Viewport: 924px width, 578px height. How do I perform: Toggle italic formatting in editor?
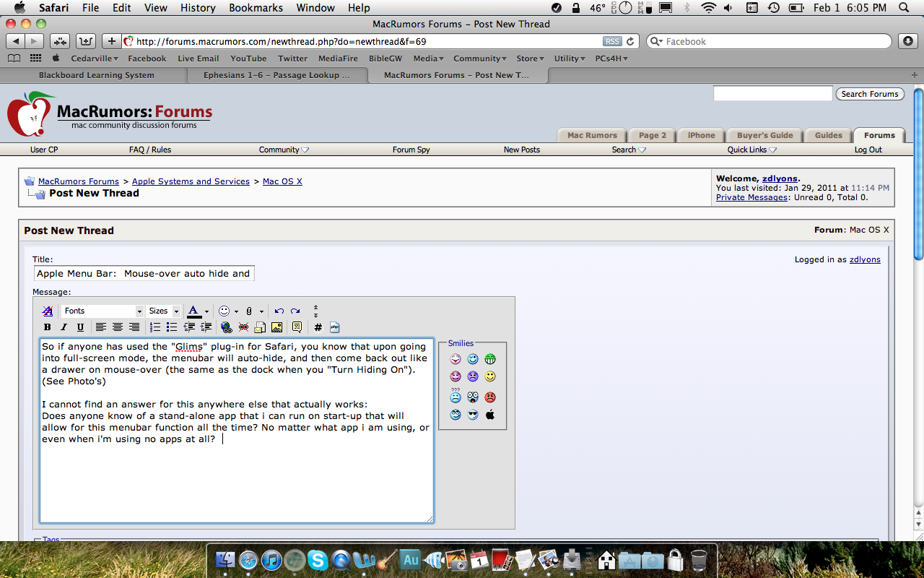point(64,327)
